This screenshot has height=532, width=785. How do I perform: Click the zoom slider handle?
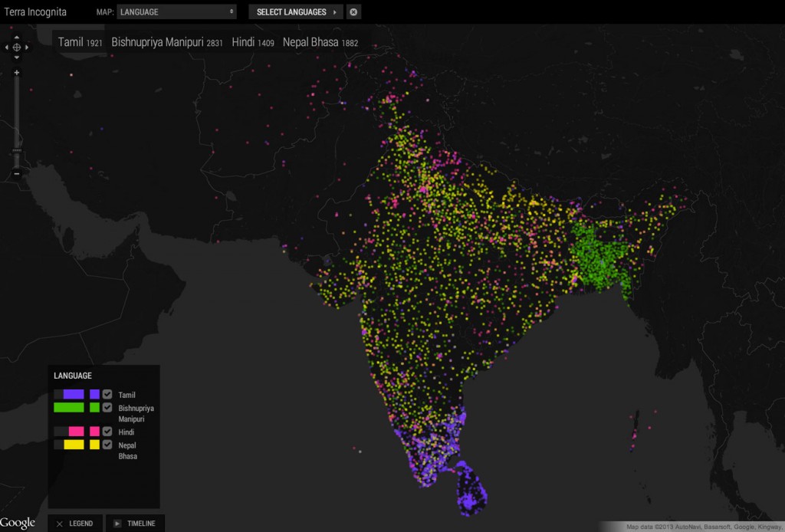(x=17, y=151)
